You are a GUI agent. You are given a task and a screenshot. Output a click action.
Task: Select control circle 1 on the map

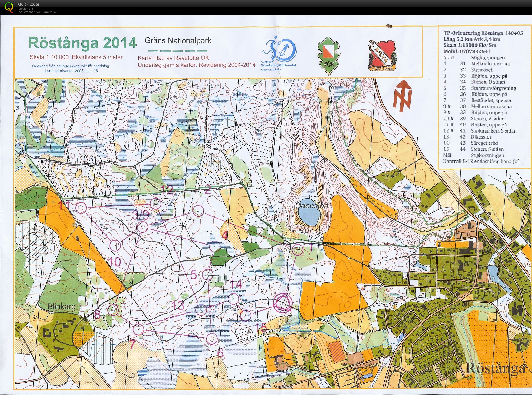pyautogui.click(x=298, y=250)
